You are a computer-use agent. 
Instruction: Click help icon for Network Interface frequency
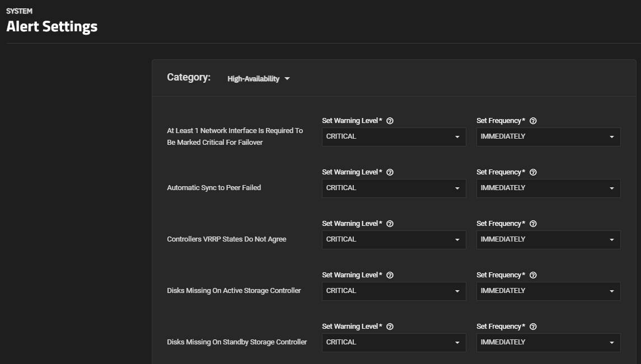(x=533, y=121)
